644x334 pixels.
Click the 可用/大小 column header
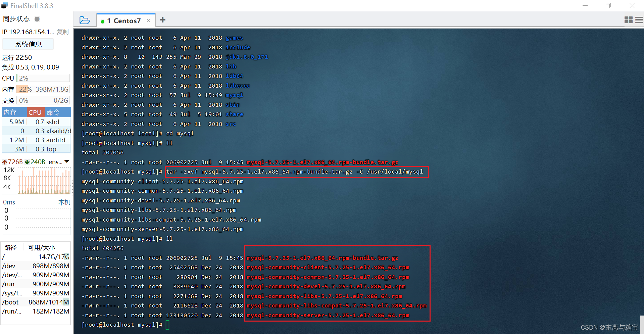tap(42, 247)
